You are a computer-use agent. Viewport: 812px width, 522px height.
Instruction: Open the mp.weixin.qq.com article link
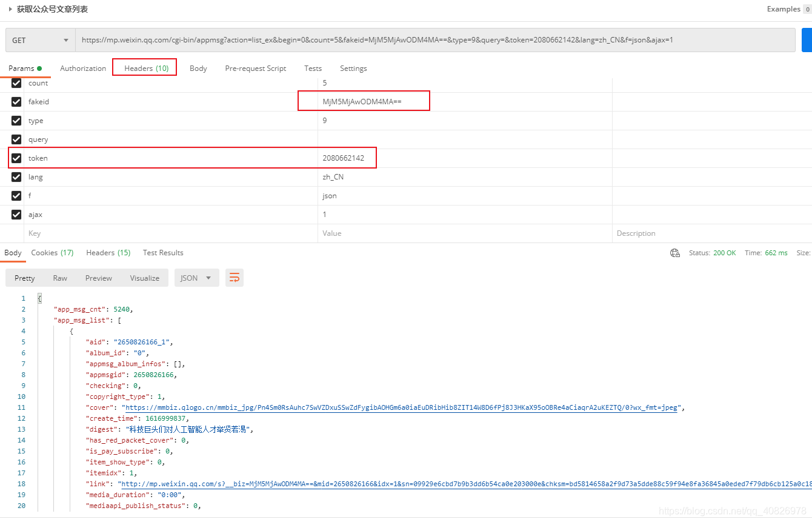[465, 484]
